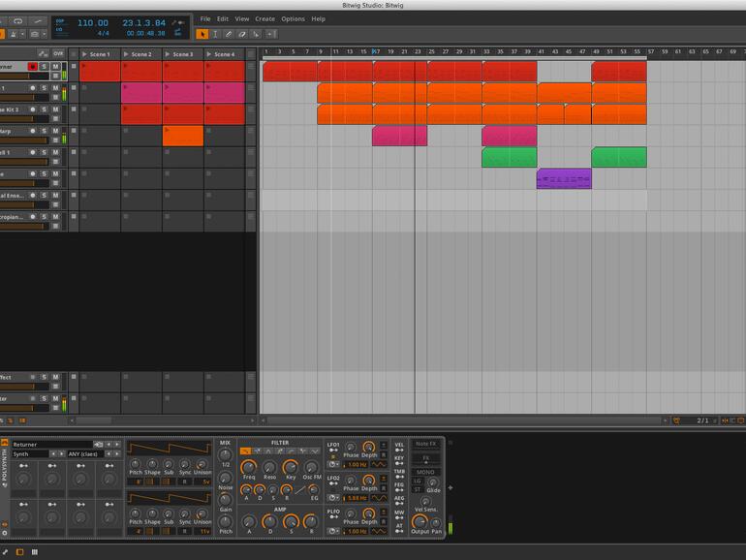
Task: Click the Note FX button
Action: (x=425, y=444)
